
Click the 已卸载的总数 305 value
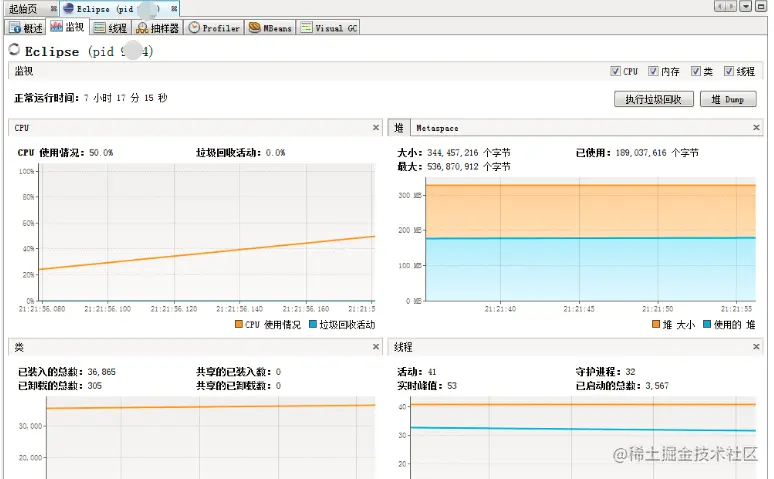(x=94, y=385)
